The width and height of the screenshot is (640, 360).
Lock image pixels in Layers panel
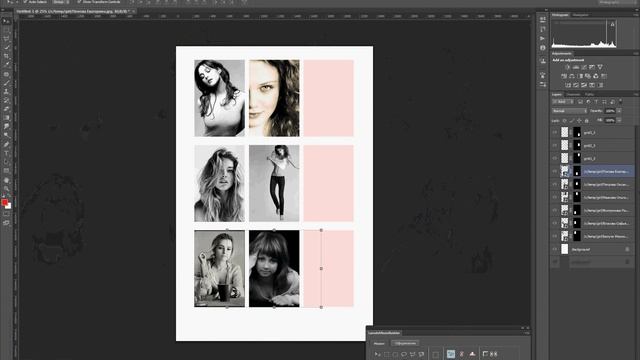tap(572, 120)
